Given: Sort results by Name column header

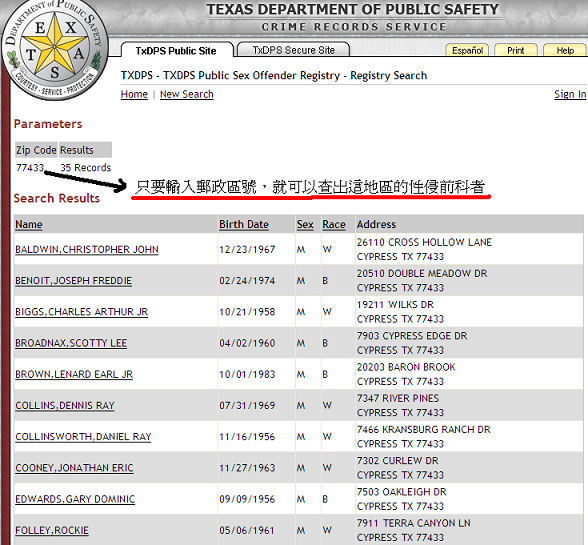Looking at the screenshot, I should [x=29, y=224].
